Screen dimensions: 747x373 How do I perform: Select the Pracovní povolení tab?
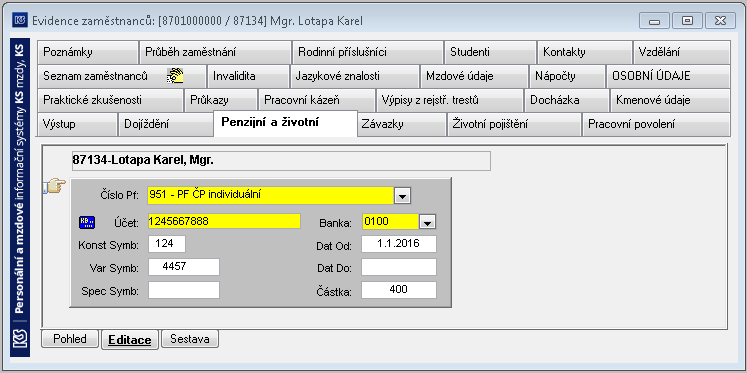pos(656,124)
